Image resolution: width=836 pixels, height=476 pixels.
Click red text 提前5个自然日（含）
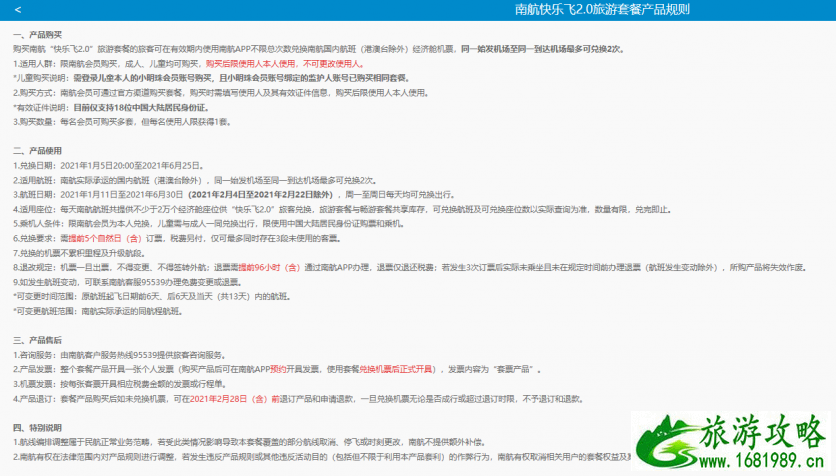(104, 238)
